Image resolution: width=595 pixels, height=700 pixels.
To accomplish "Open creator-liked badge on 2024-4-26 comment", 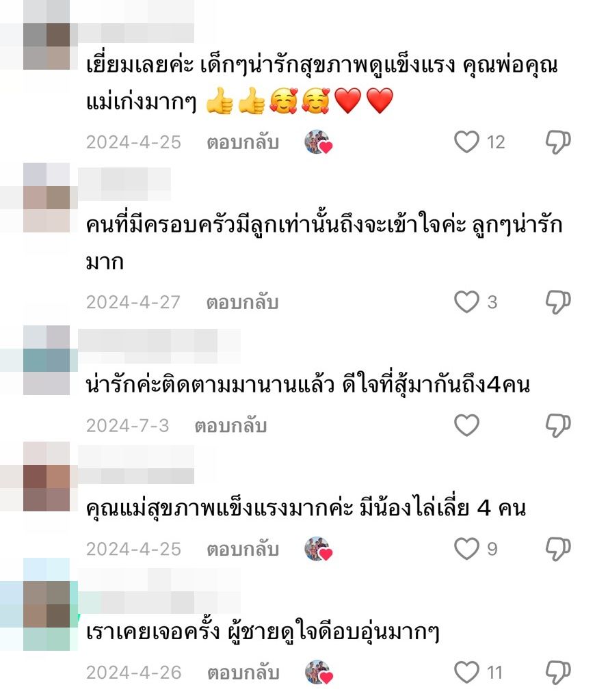I will (319, 673).
